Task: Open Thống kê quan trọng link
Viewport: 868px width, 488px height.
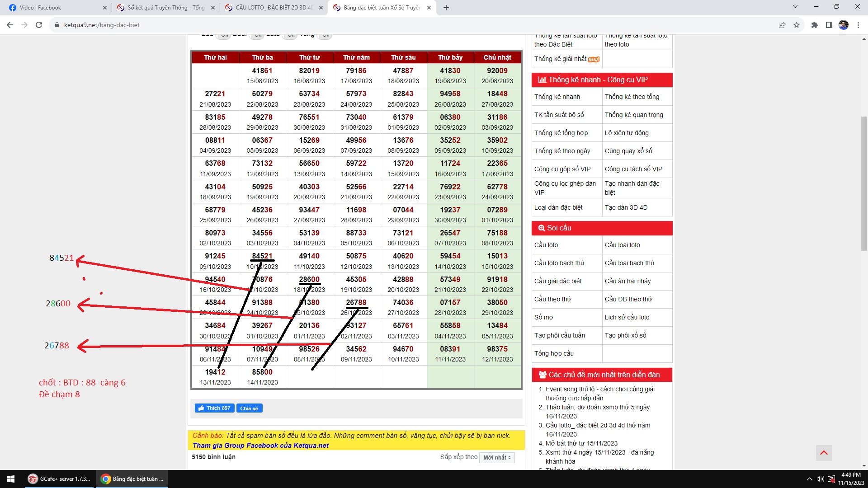Action: coord(634,115)
